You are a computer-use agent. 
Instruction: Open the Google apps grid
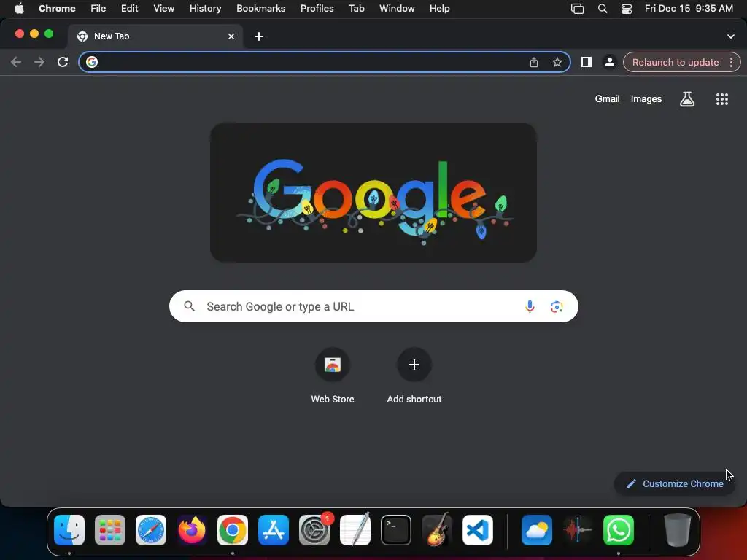(x=721, y=99)
